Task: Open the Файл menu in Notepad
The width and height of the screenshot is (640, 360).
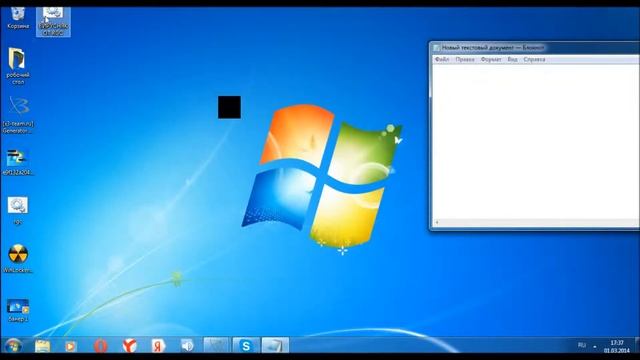Action: (442, 60)
